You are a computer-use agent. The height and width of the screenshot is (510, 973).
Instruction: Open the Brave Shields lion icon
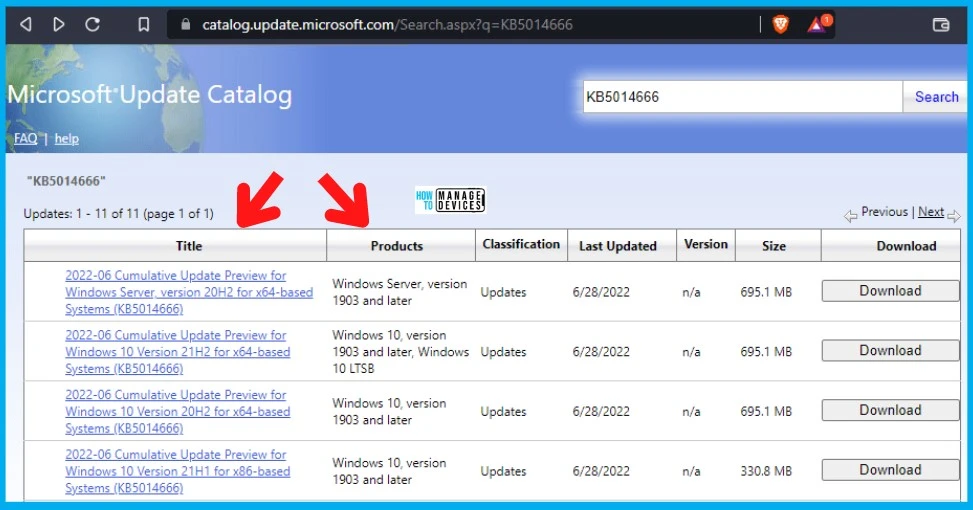[x=780, y=24]
